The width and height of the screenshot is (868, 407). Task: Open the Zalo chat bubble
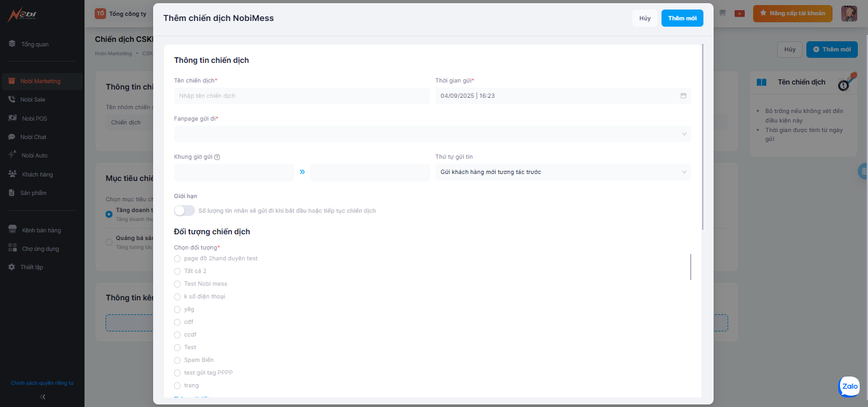[x=849, y=386]
